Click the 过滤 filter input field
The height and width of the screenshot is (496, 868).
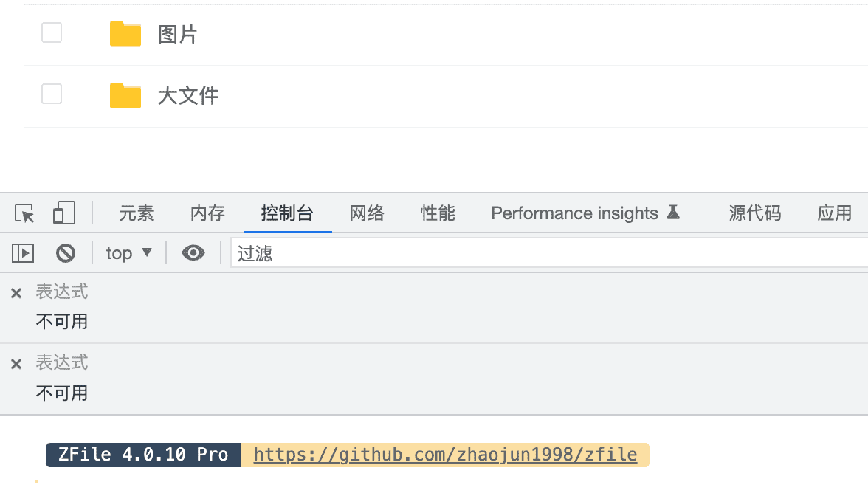coord(546,253)
